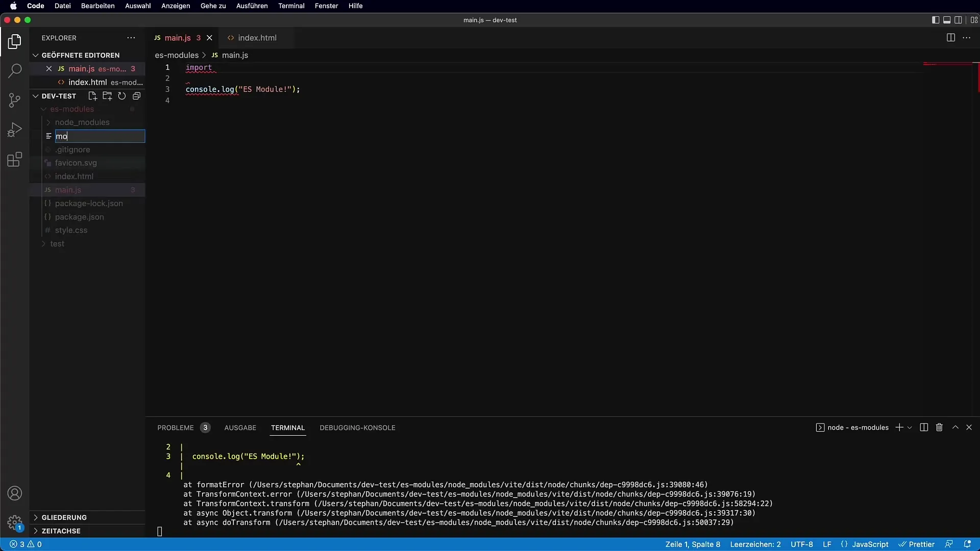
Task: Click Leerzeichen: 2 indentation setting
Action: point(755,544)
